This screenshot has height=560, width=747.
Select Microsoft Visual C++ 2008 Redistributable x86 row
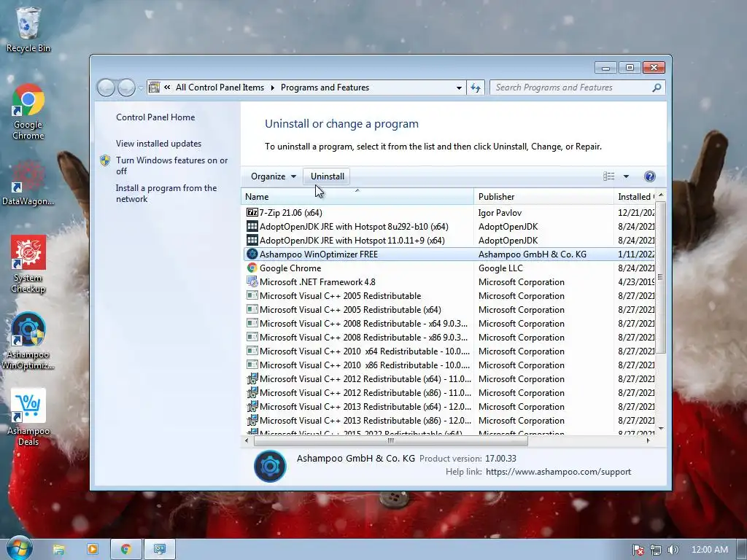coord(449,337)
